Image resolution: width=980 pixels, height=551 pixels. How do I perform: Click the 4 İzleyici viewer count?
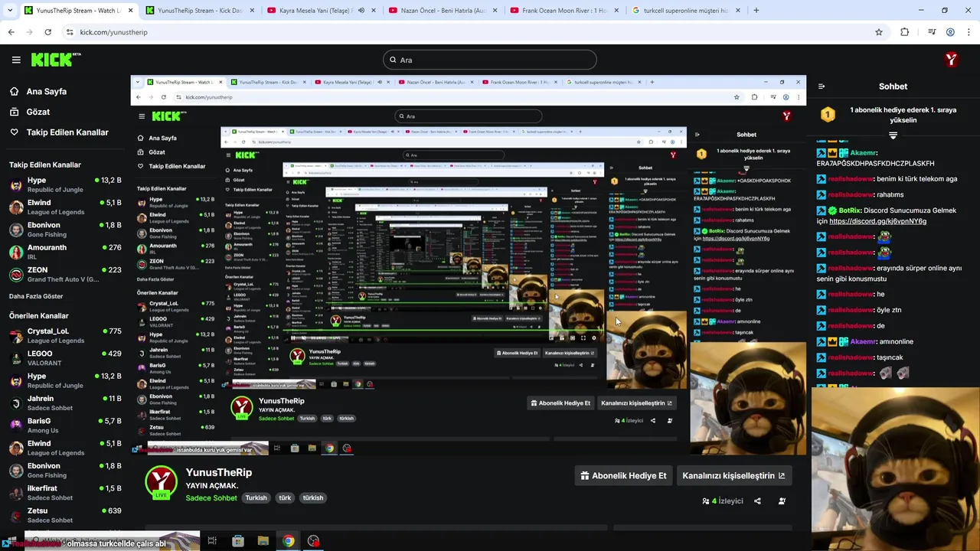723,501
